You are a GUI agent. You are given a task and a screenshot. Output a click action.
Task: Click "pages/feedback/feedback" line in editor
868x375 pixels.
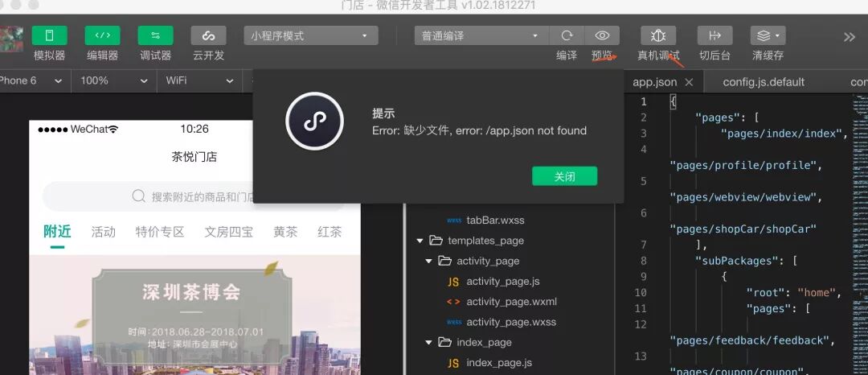751,340
